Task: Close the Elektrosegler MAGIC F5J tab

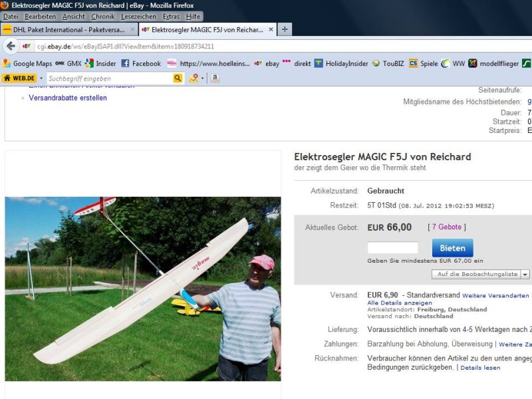Action: [x=271, y=29]
